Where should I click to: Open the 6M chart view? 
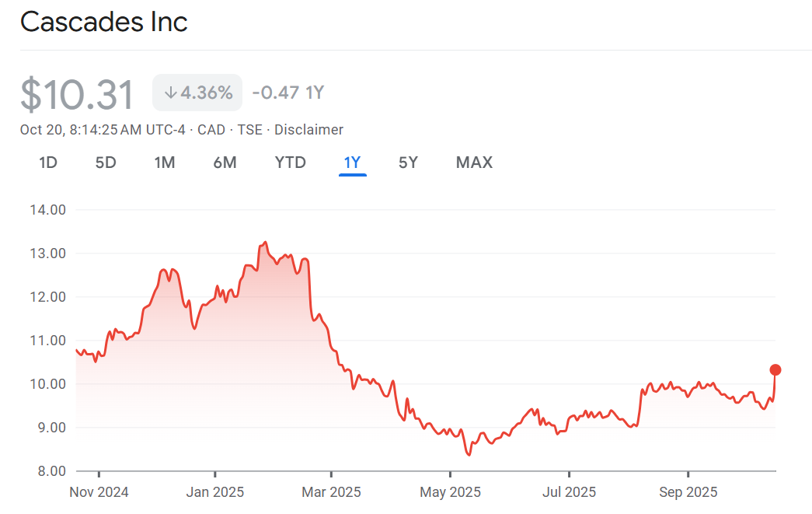225,163
